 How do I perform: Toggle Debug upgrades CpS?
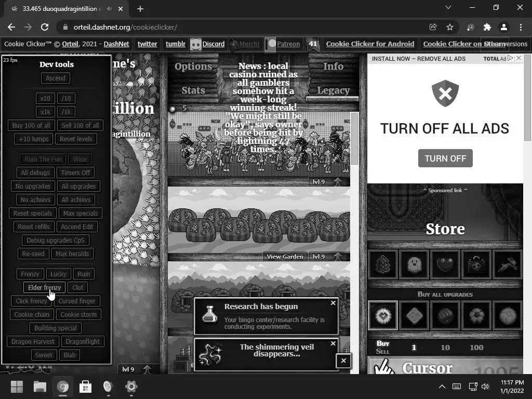coord(55,240)
